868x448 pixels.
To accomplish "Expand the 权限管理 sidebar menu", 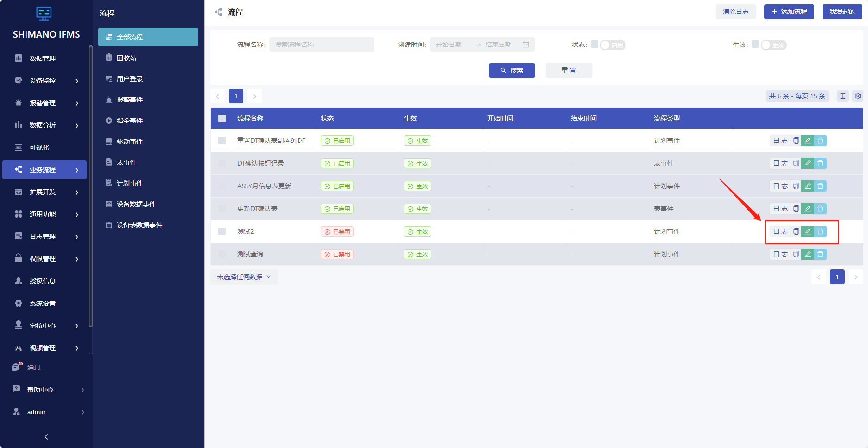I will pyautogui.click(x=44, y=259).
